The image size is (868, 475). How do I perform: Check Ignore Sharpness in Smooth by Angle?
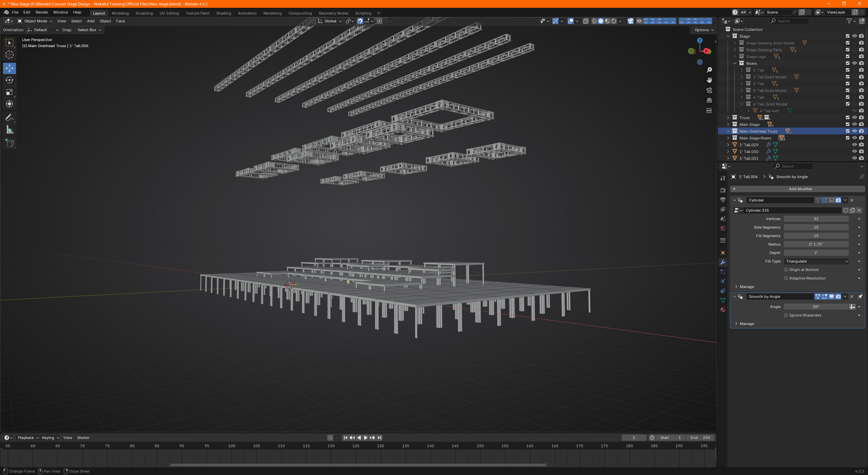tap(786, 315)
